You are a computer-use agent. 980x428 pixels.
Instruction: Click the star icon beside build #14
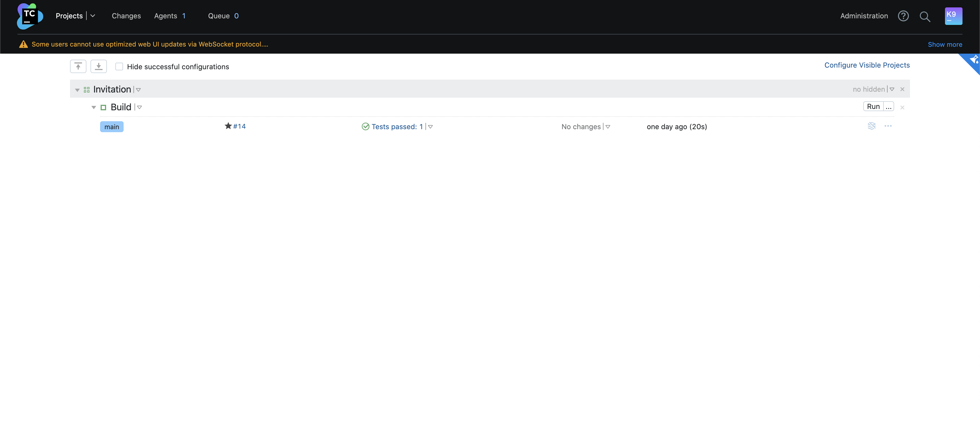228,126
